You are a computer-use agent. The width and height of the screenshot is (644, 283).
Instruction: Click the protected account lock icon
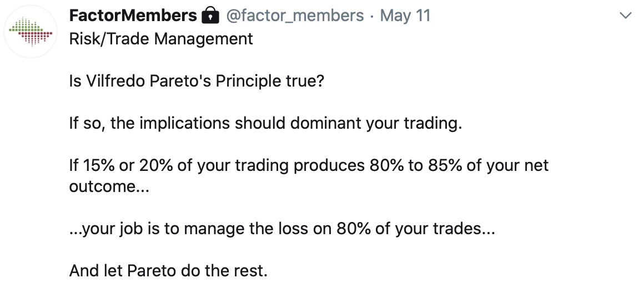pos(210,16)
